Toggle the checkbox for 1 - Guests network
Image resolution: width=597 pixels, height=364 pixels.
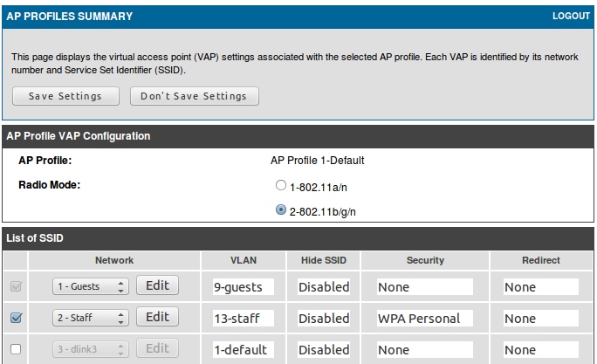[16, 286]
